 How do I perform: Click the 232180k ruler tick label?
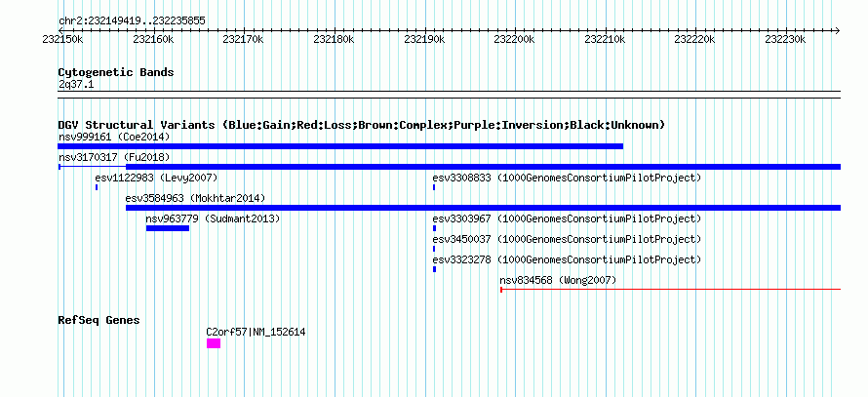click(x=334, y=39)
